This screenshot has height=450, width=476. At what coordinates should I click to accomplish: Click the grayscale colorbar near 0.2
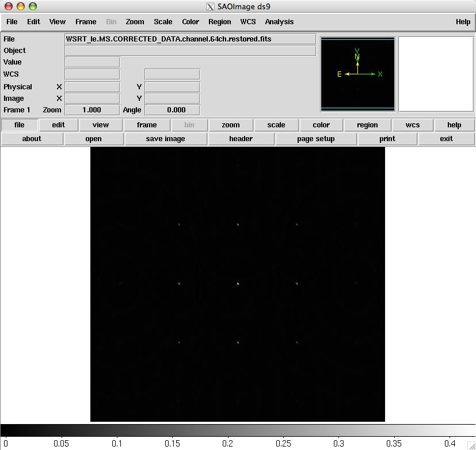(x=228, y=430)
